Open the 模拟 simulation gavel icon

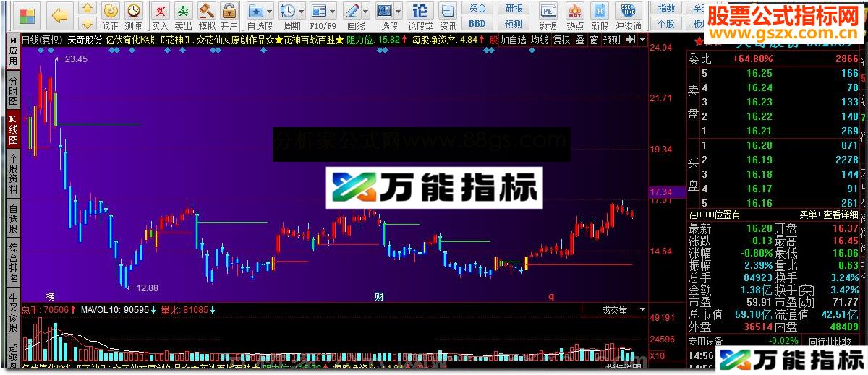[x=207, y=16]
